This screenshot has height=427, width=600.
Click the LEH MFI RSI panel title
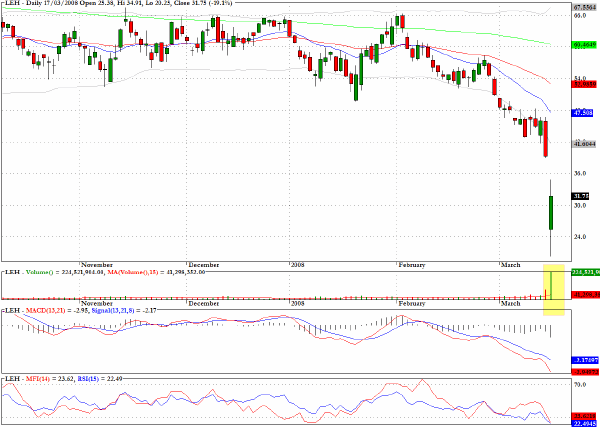point(63,379)
